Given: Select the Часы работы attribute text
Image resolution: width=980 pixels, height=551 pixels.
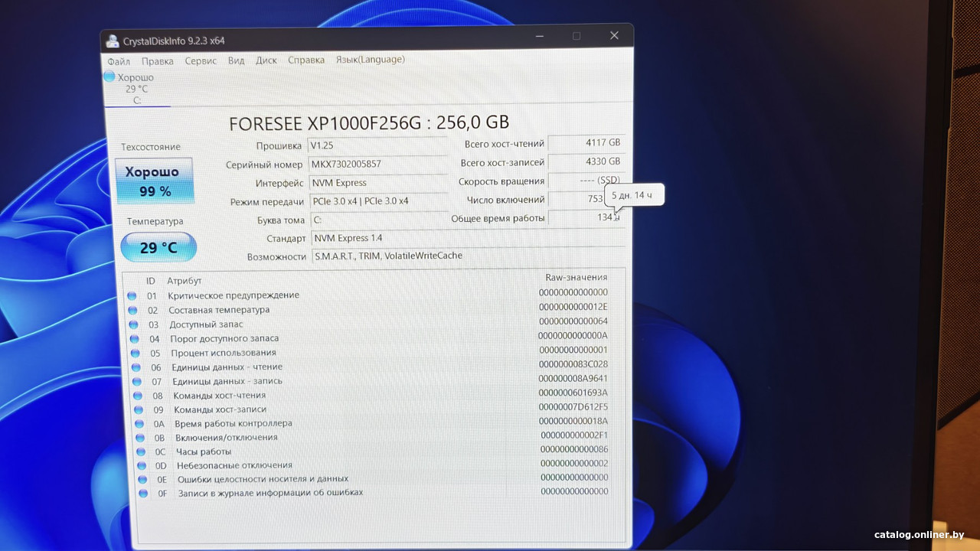Looking at the screenshot, I should tap(204, 452).
